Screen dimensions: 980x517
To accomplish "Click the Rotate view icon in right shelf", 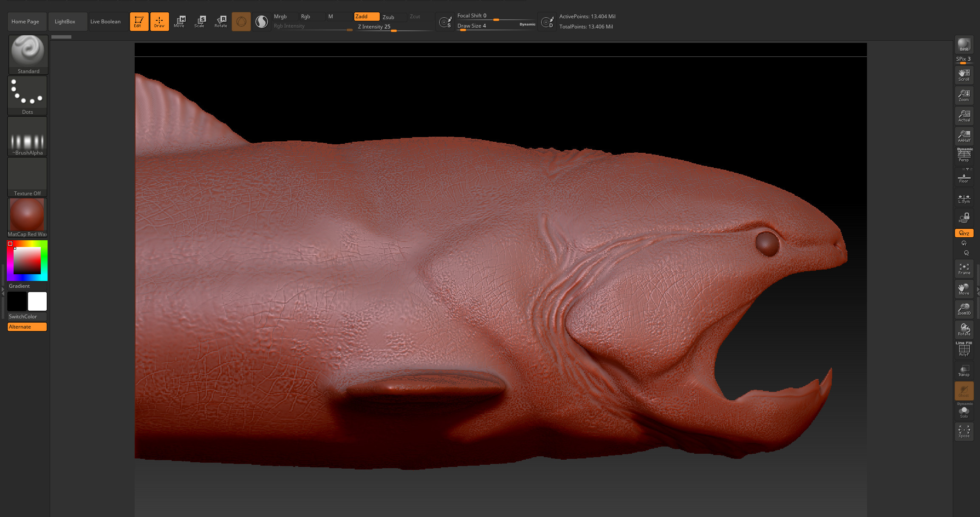I will point(964,329).
